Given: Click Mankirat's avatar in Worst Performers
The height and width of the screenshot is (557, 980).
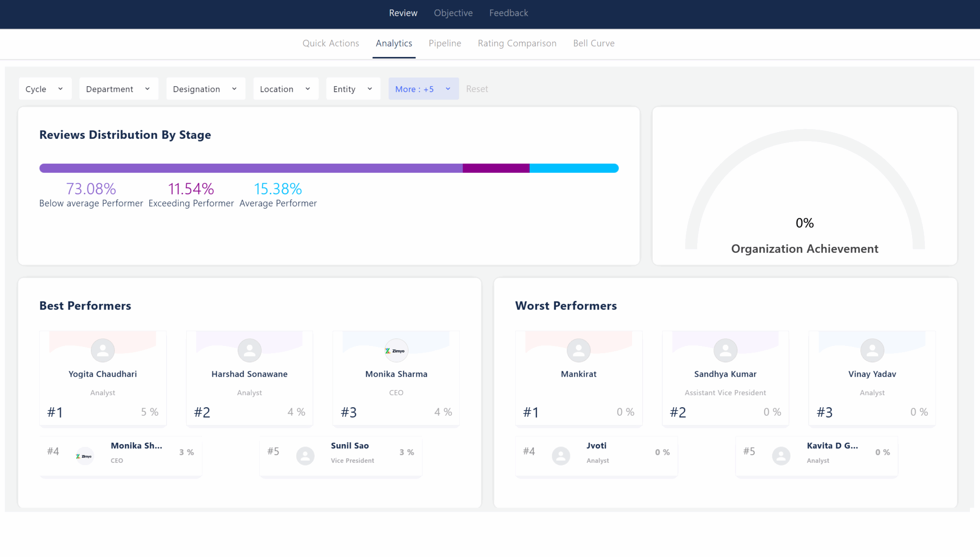Looking at the screenshot, I should point(579,350).
